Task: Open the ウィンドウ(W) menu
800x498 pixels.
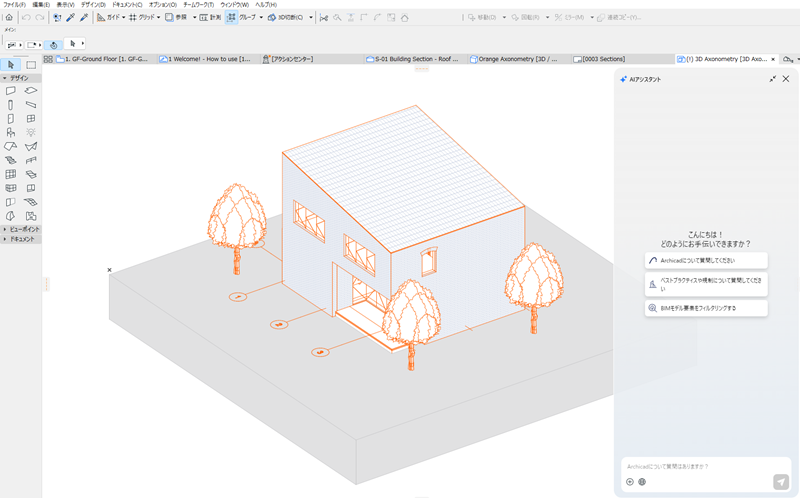Action: [235, 5]
